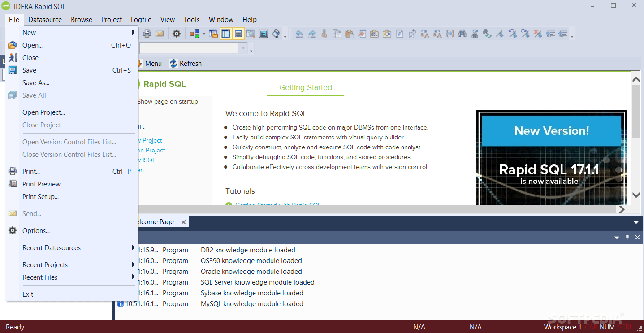Click the horizontal scroll right arrow
The image size is (644, 333).
[x=622, y=209]
